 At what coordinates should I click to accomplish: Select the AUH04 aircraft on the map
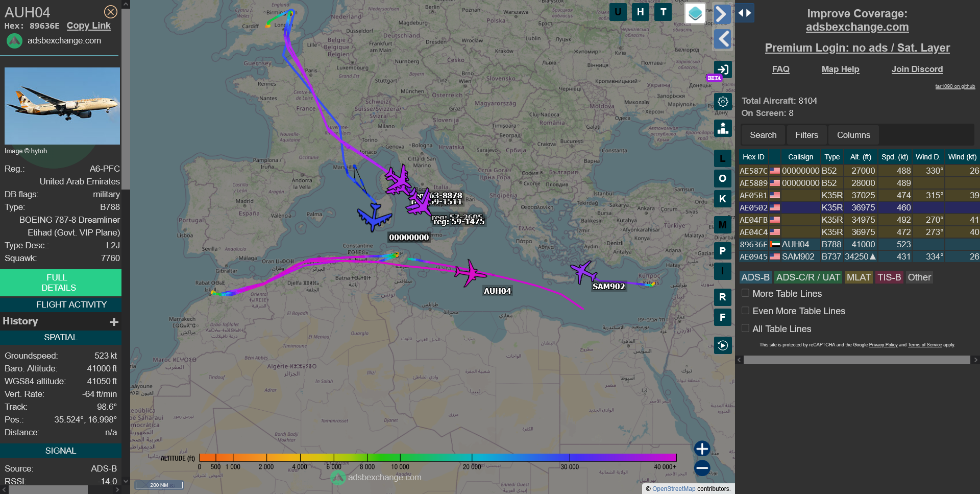(x=470, y=273)
